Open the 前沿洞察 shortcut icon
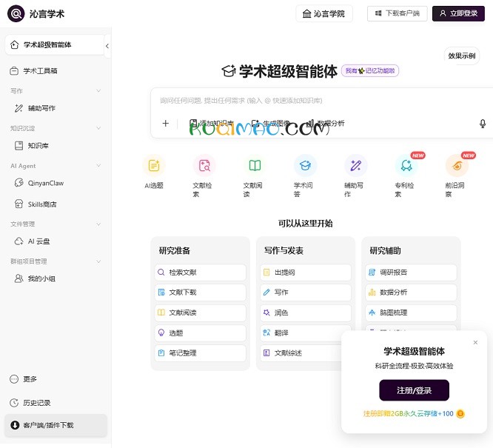This screenshot has height=448, width=493. pyautogui.click(x=457, y=165)
